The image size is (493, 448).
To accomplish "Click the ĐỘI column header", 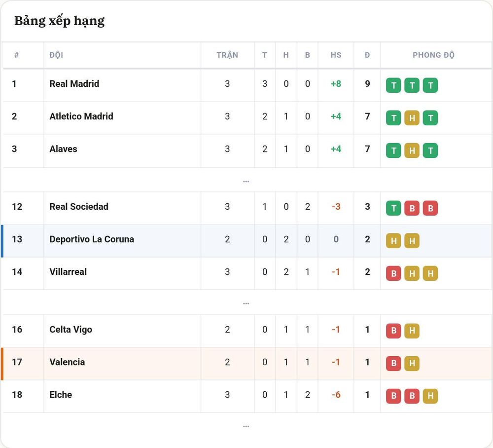I will coord(56,55).
